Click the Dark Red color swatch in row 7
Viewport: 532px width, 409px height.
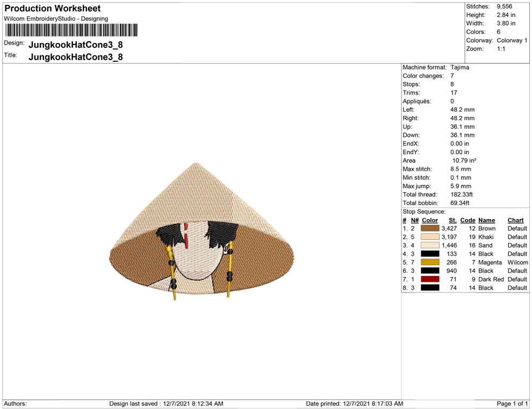(x=430, y=279)
